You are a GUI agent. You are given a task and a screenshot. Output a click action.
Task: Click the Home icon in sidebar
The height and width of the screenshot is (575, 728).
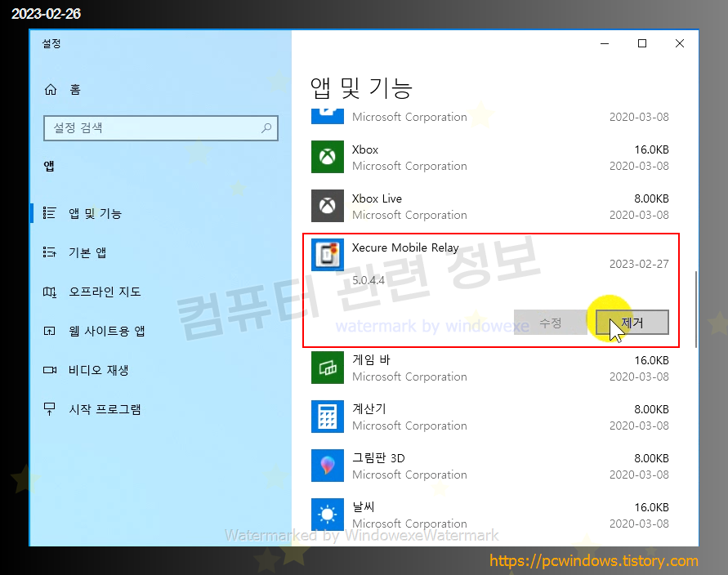(x=50, y=90)
